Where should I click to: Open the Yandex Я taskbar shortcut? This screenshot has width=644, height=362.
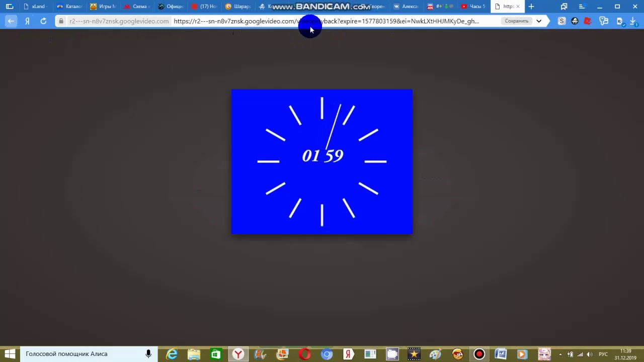[x=348, y=354]
